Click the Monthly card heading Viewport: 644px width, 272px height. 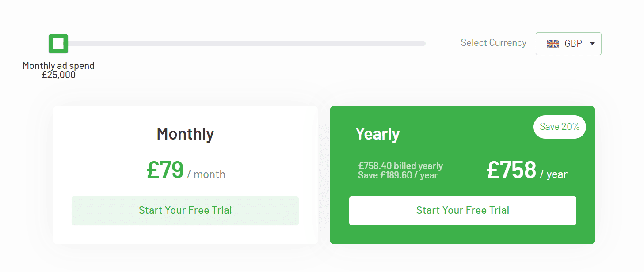pyautogui.click(x=185, y=134)
